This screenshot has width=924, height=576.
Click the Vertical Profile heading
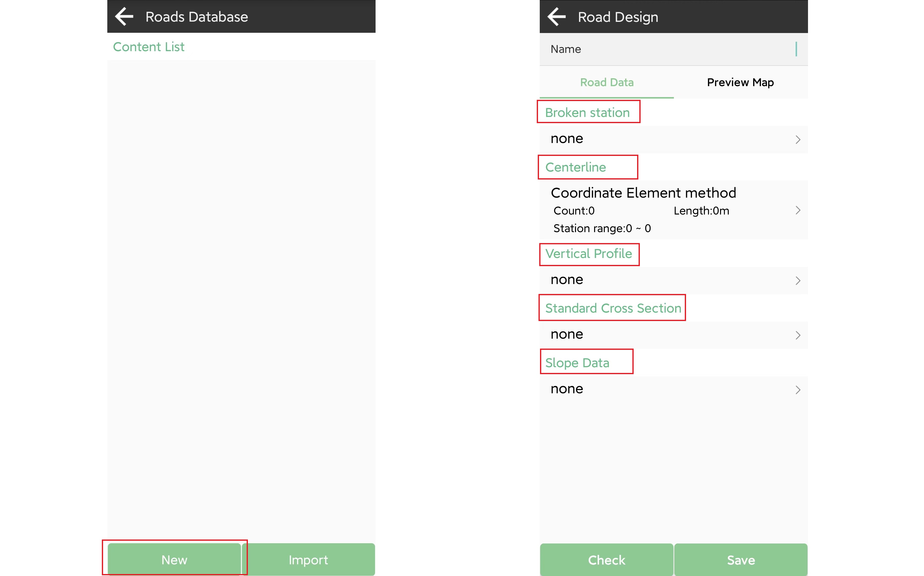[x=588, y=254]
